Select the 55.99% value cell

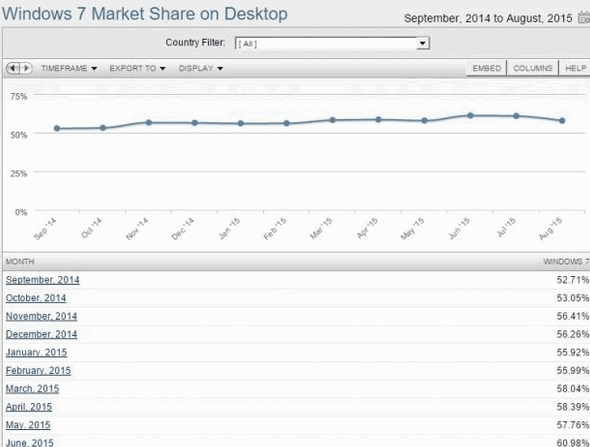point(573,371)
